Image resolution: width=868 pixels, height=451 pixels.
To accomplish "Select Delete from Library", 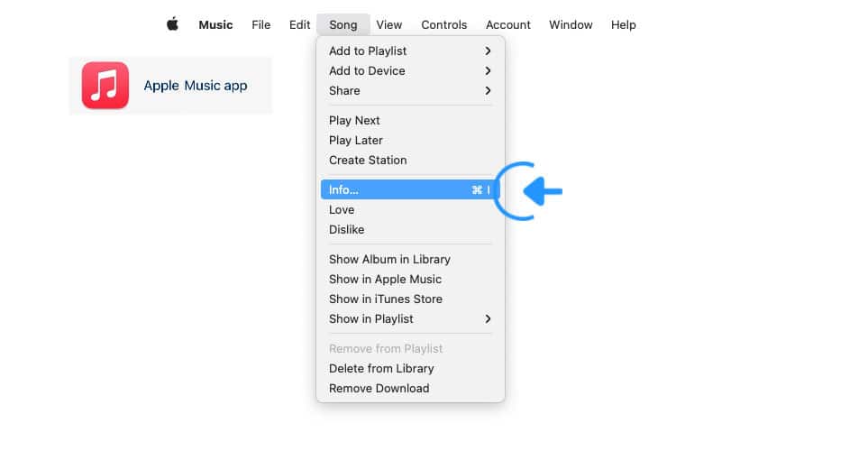I will click(x=410, y=368).
